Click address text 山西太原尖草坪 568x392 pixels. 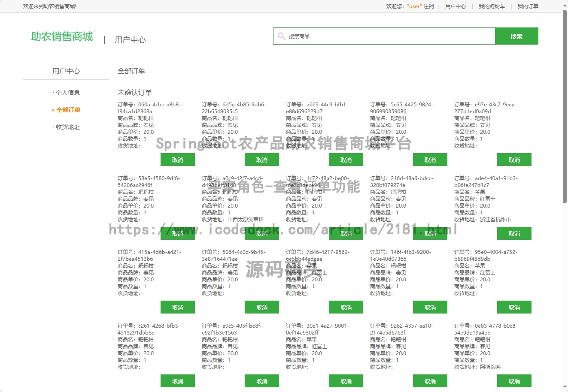(246, 220)
